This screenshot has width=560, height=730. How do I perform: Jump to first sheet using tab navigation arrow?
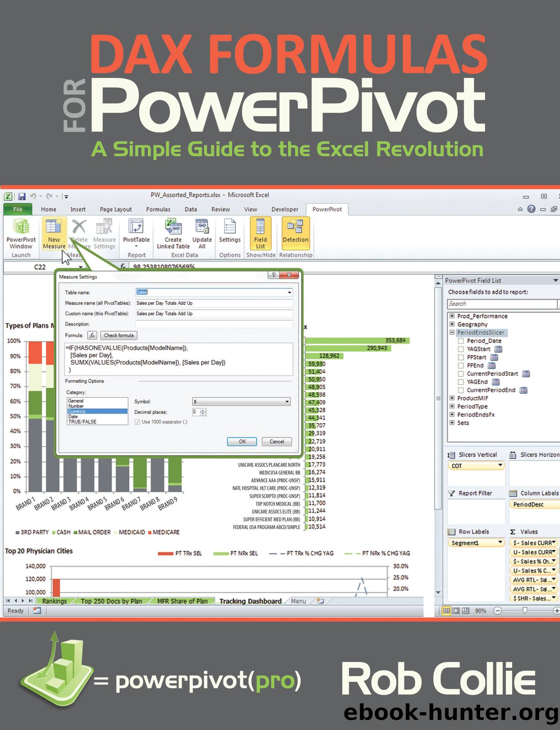(x=8, y=601)
